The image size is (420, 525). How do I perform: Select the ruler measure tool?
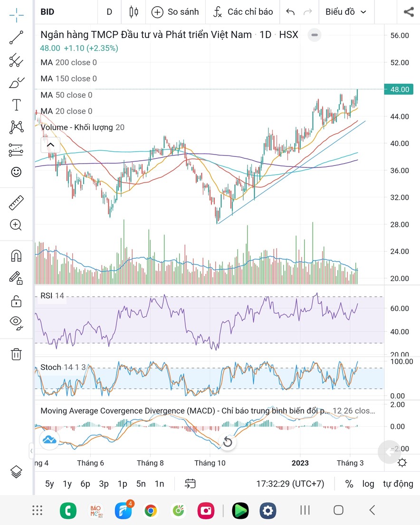point(16,203)
